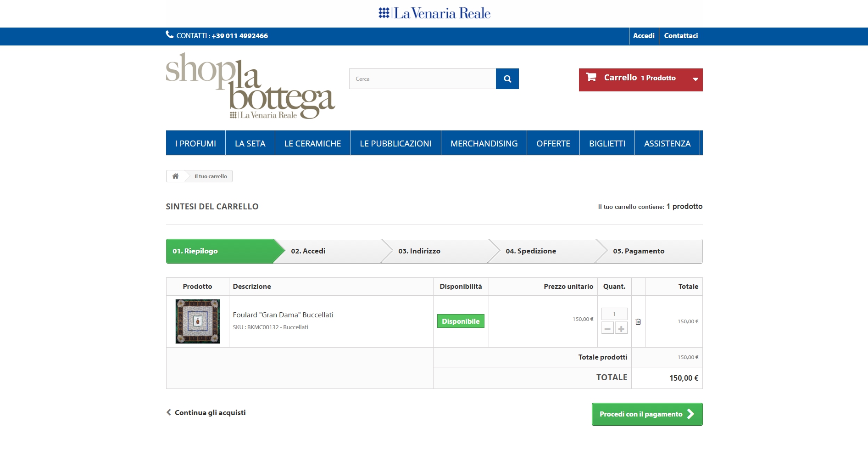The image size is (868, 456).
Task: Select the 05. Pagamento checkout step
Action: click(x=639, y=251)
